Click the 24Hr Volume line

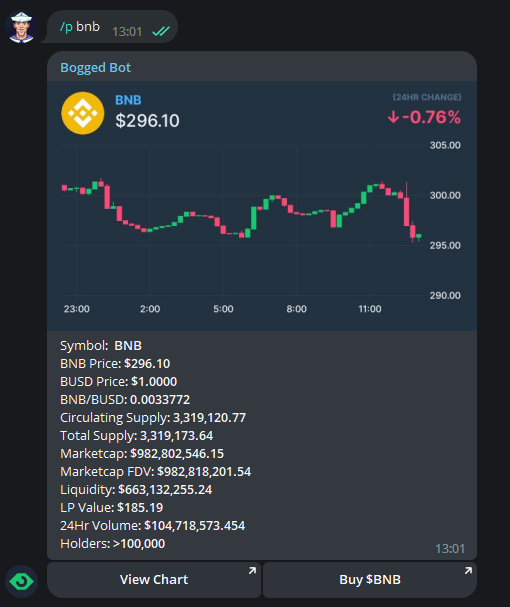(x=153, y=526)
